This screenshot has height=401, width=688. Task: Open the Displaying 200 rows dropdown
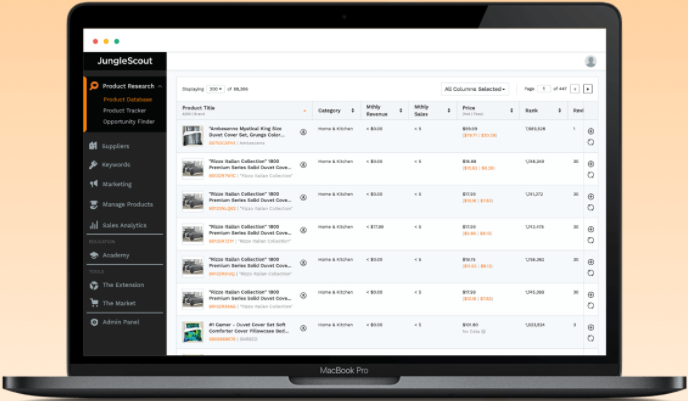tap(215, 89)
